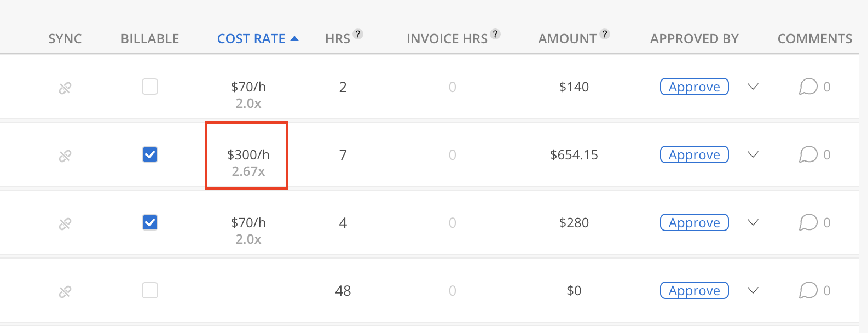Open comments for the $654.15 entry
The width and height of the screenshot is (868, 333).
tap(808, 154)
